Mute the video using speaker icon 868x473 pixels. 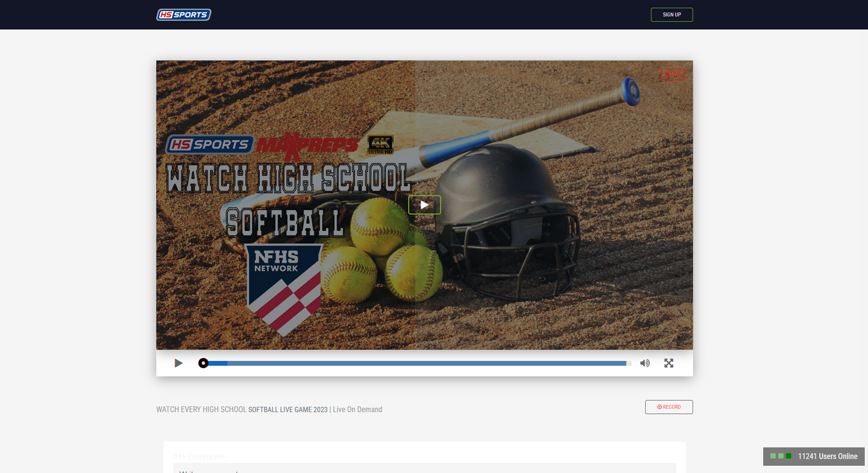644,363
